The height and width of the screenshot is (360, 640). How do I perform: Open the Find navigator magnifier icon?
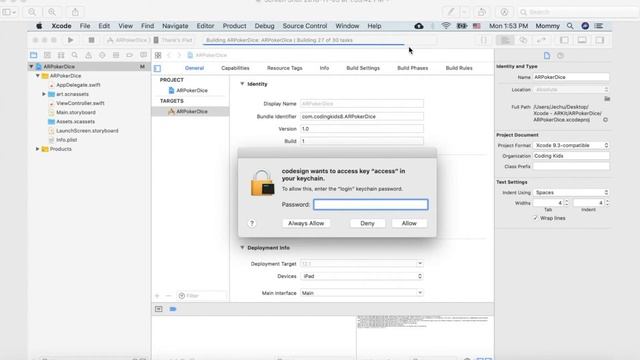click(75, 55)
